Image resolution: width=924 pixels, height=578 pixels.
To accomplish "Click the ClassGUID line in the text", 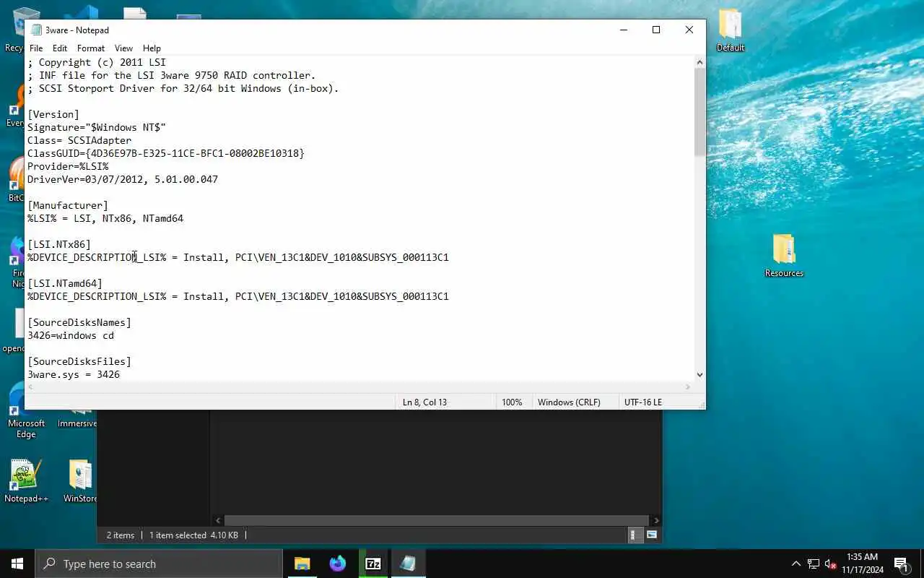I will point(166,153).
